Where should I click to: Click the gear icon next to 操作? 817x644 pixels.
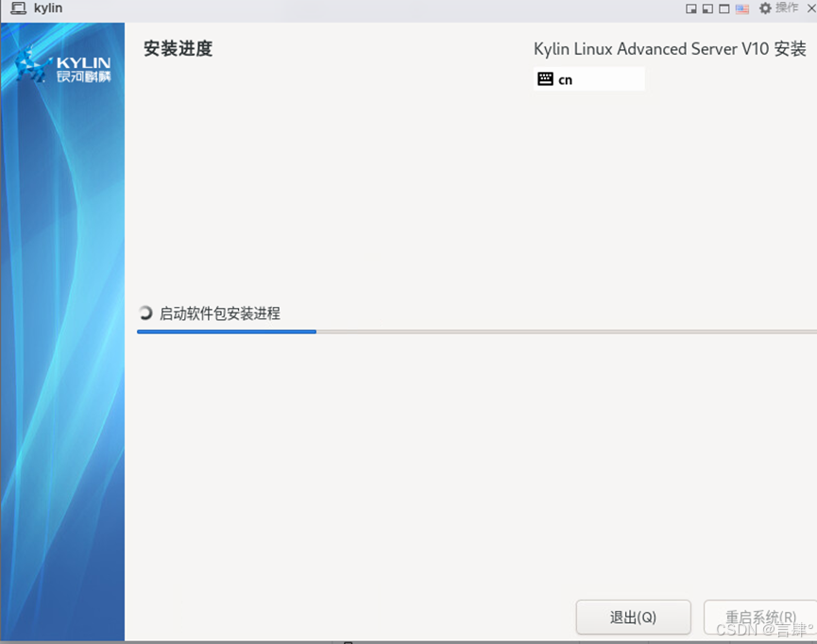[765, 8]
